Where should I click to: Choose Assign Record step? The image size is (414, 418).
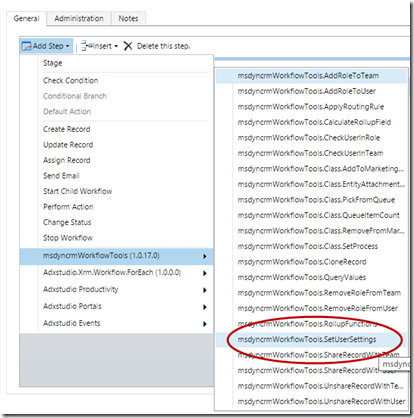(67, 160)
